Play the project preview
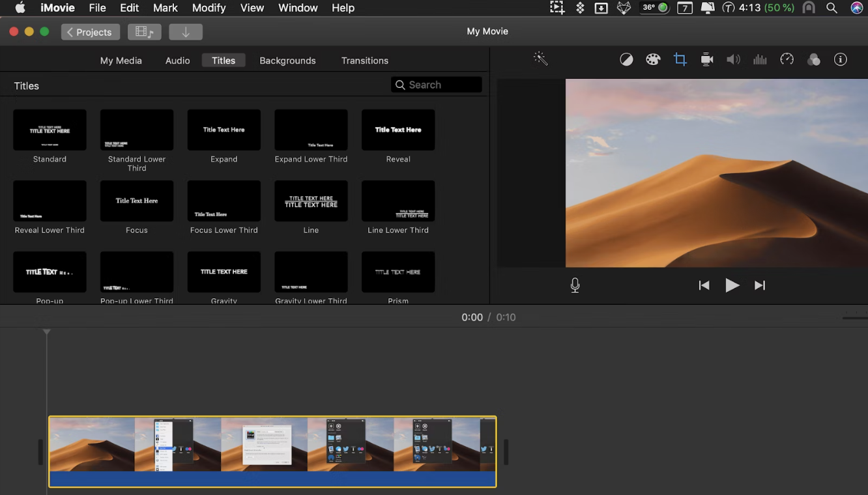The width and height of the screenshot is (868, 495). coord(732,285)
